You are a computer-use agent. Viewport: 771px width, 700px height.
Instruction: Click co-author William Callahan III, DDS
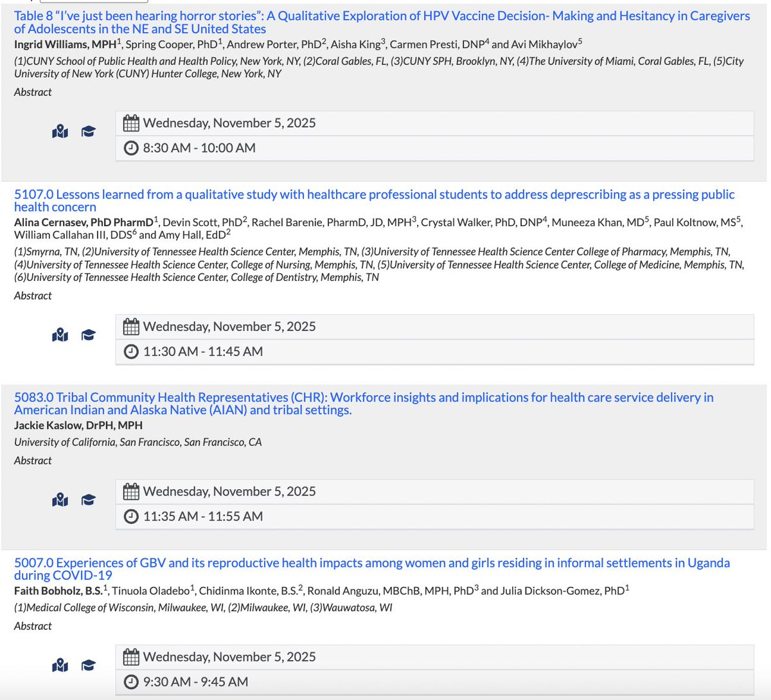point(73,235)
